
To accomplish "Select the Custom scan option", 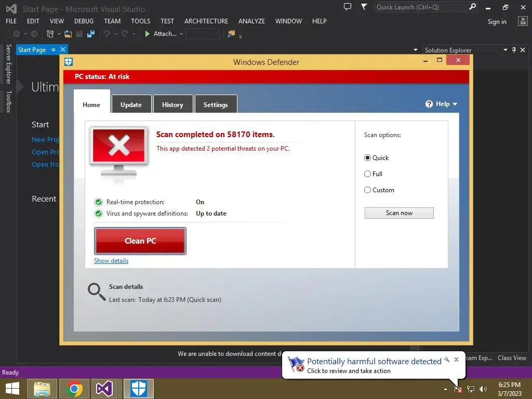I will [x=379, y=190].
